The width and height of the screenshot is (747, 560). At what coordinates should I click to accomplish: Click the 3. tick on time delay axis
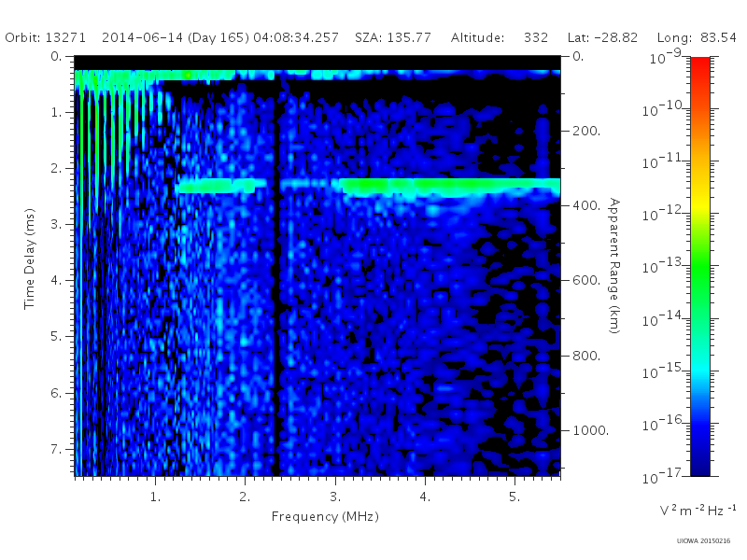point(56,224)
